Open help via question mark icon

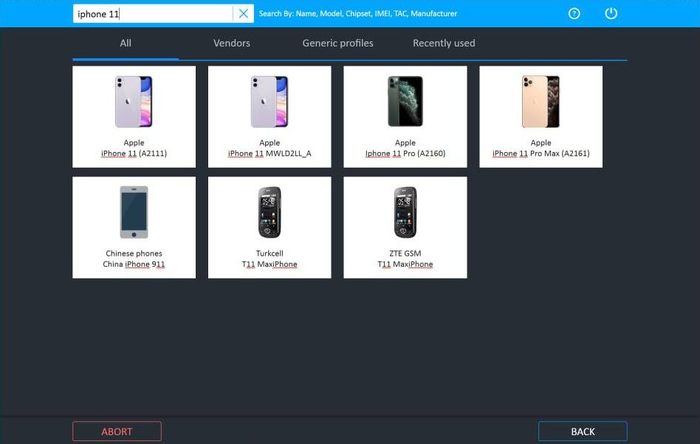(574, 13)
